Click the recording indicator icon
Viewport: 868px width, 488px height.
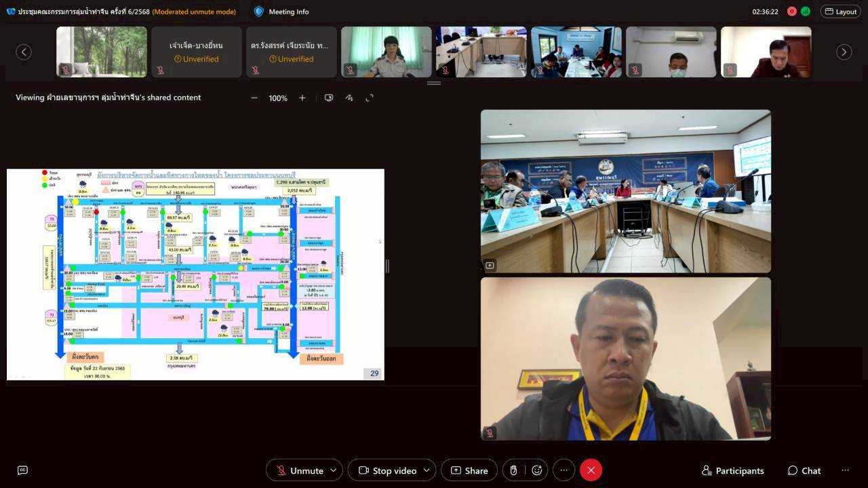click(x=791, y=12)
